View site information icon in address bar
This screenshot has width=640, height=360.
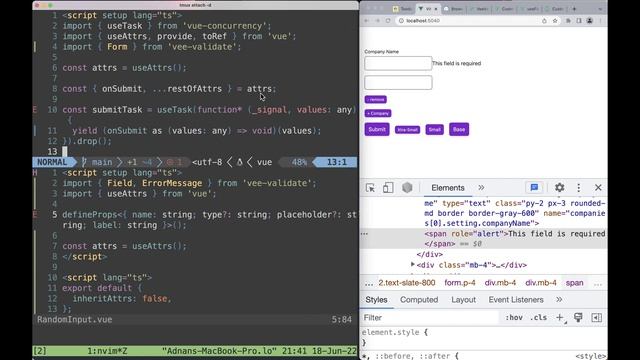401,20
